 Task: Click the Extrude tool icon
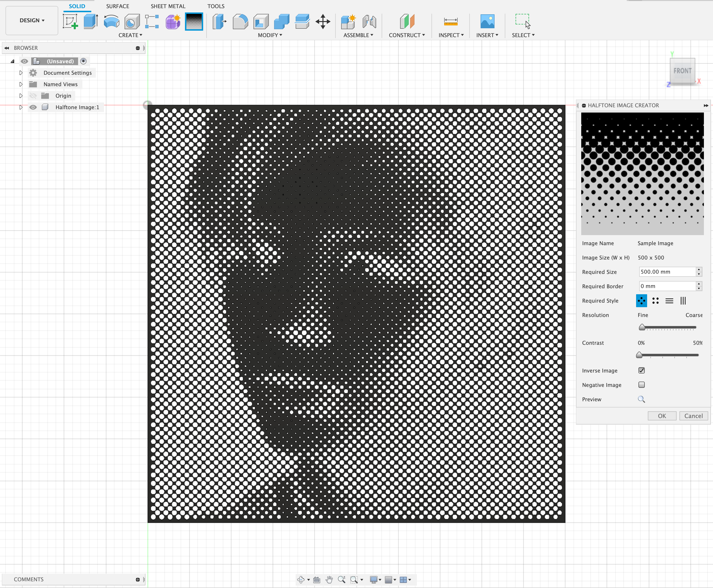(91, 21)
